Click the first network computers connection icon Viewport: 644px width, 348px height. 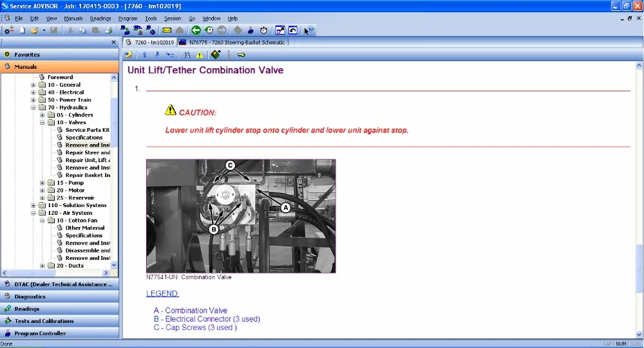[125, 30]
